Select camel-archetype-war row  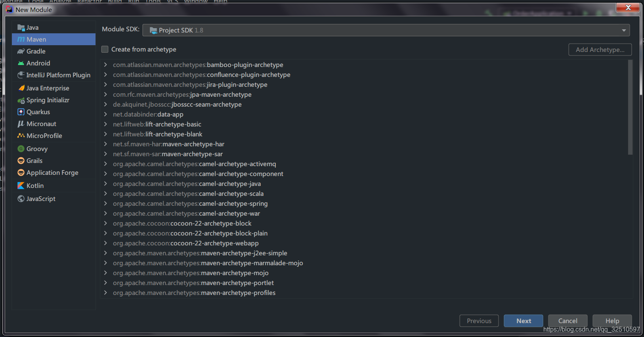pos(364,213)
